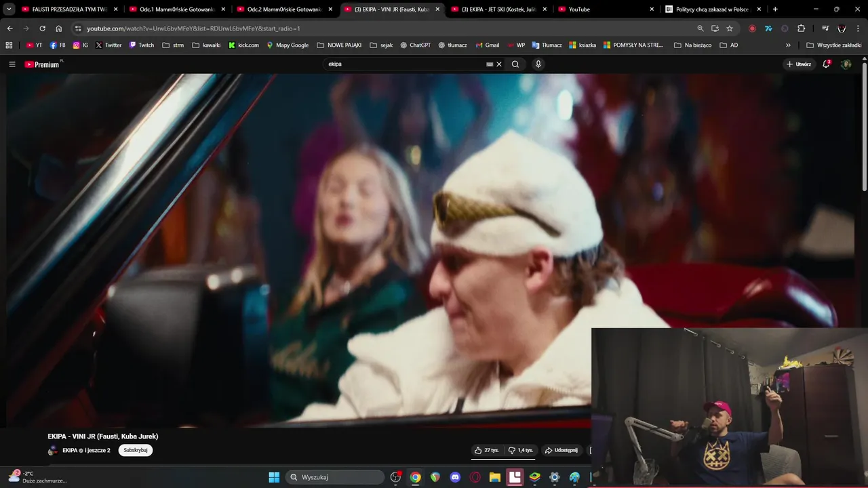868x488 pixels.
Task: Open the YouTube guide hamburger menu
Action: tap(12, 64)
